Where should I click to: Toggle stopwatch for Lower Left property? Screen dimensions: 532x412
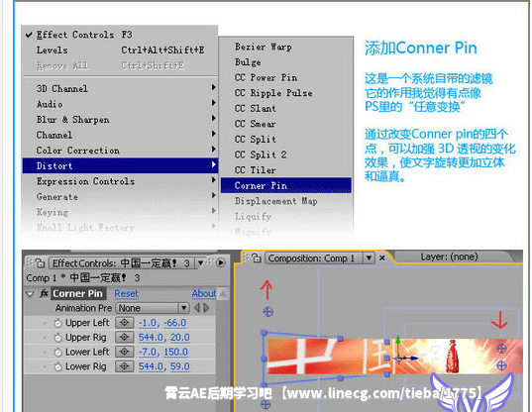(58, 353)
